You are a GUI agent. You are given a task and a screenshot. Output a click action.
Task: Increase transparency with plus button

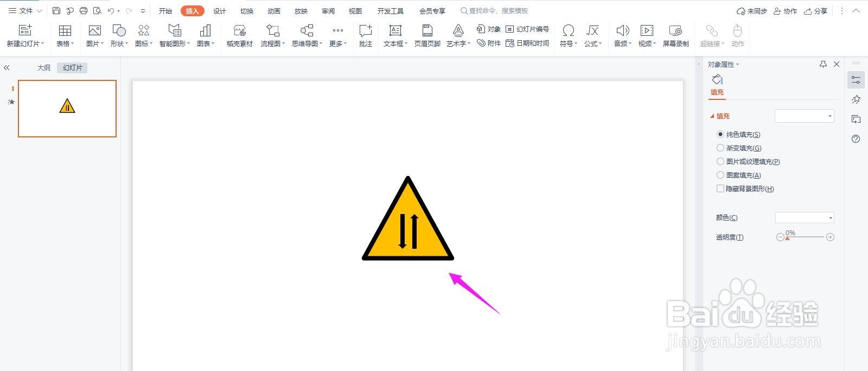pyautogui.click(x=830, y=237)
